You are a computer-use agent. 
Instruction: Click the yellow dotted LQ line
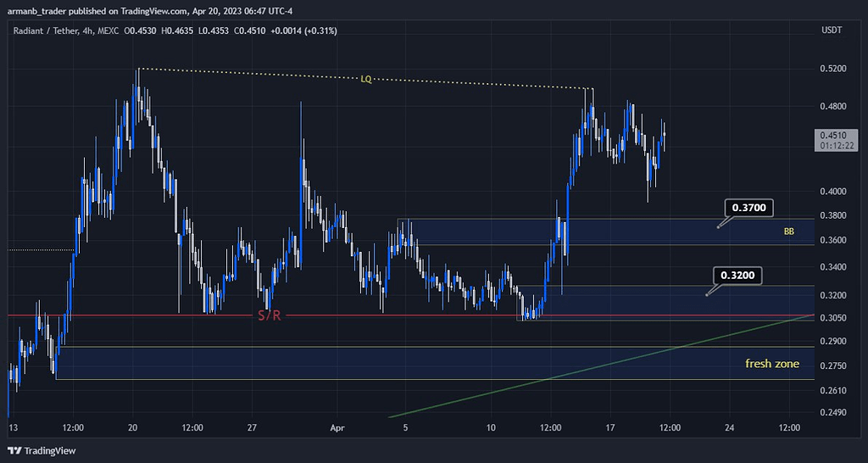pos(475,83)
